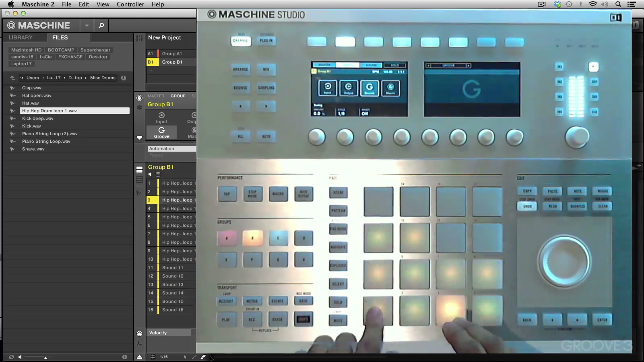Open the Input channel properties

[x=161, y=118]
